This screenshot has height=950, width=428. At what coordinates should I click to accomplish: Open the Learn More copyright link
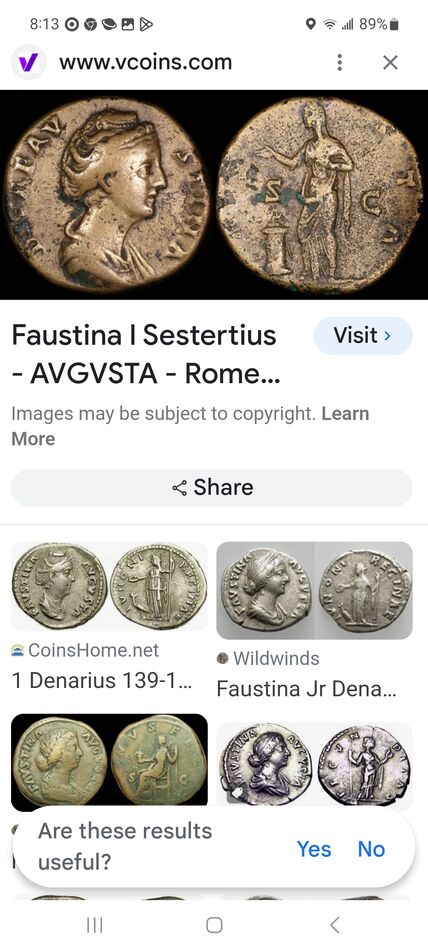(190, 426)
